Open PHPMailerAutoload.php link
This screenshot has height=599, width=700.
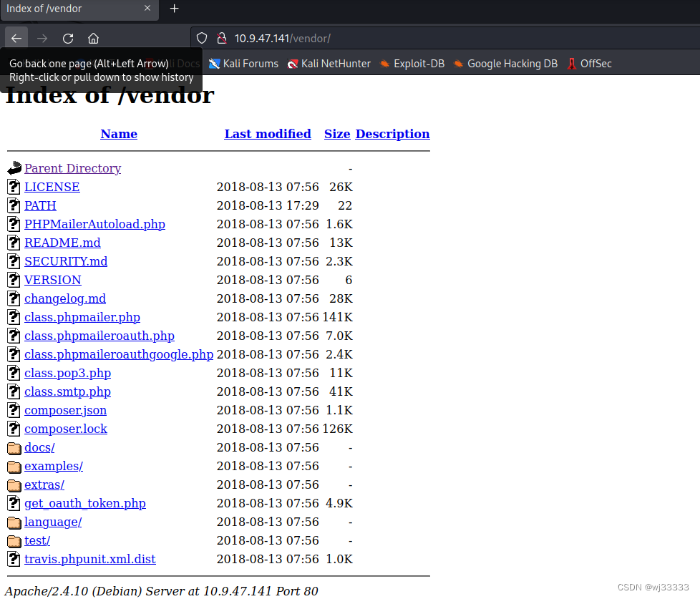(x=94, y=225)
